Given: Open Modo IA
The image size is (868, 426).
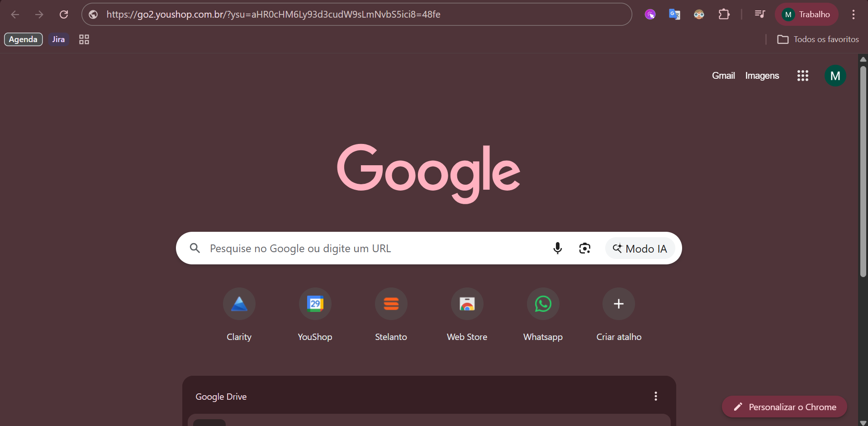Looking at the screenshot, I should point(640,248).
